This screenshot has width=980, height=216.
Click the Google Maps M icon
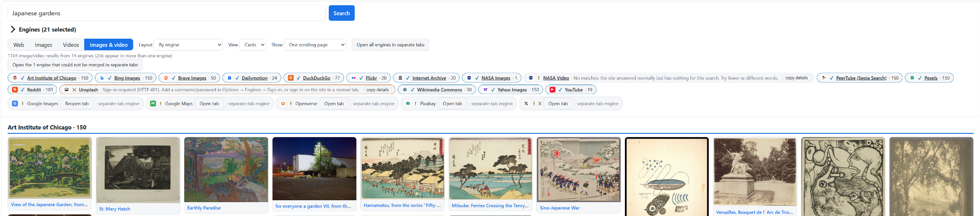click(153, 103)
